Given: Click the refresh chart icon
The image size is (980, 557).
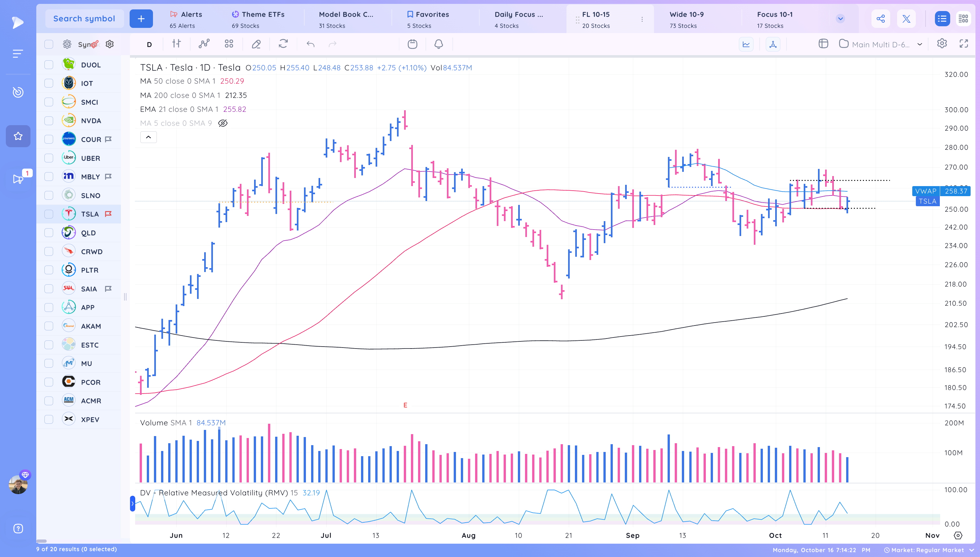Looking at the screenshot, I should (283, 44).
